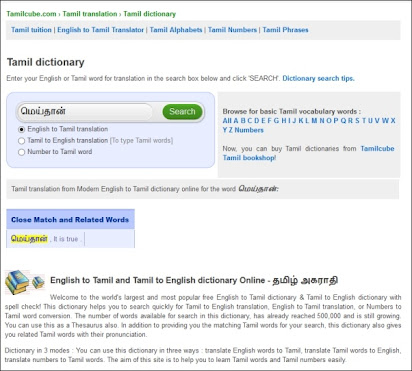This screenshot has height=371, width=412.
Task: Browse vocabulary words starting with A
Action: click(236, 121)
